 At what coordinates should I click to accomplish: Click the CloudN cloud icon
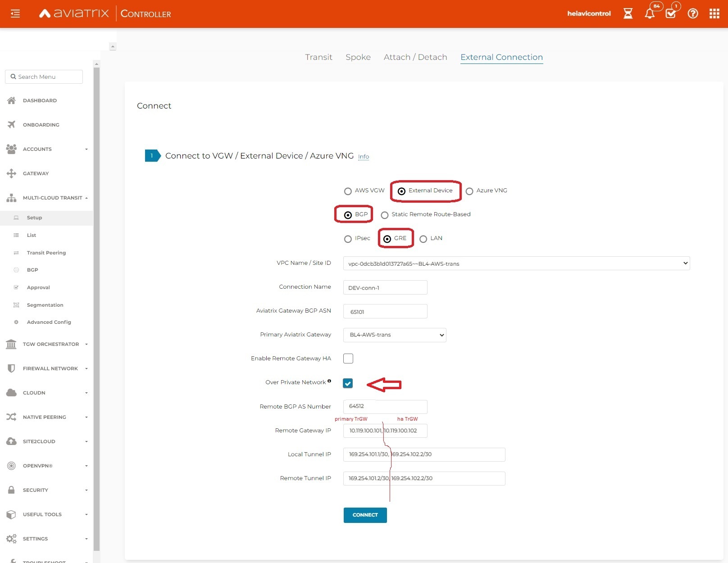pyautogui.click(x=12, y=393)
